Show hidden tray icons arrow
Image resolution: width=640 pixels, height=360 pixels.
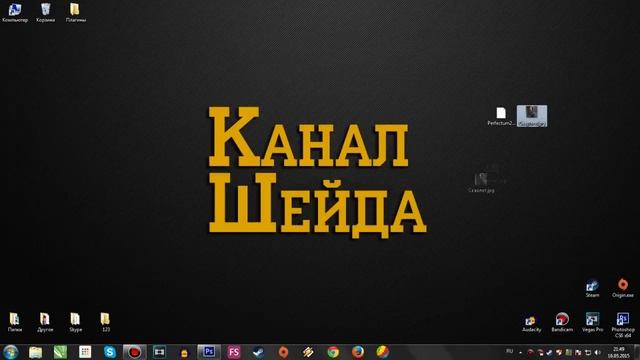(520, 352)
